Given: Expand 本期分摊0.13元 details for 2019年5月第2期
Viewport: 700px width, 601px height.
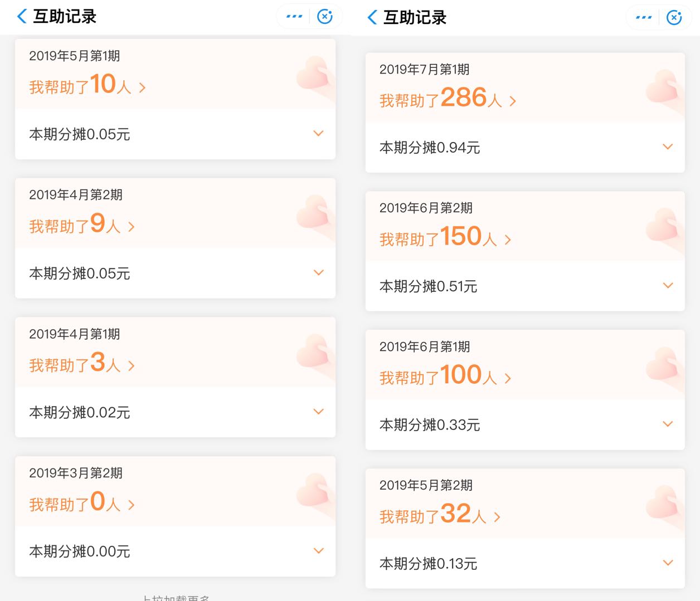Looking at the screenshot, I should coord(668,563).
